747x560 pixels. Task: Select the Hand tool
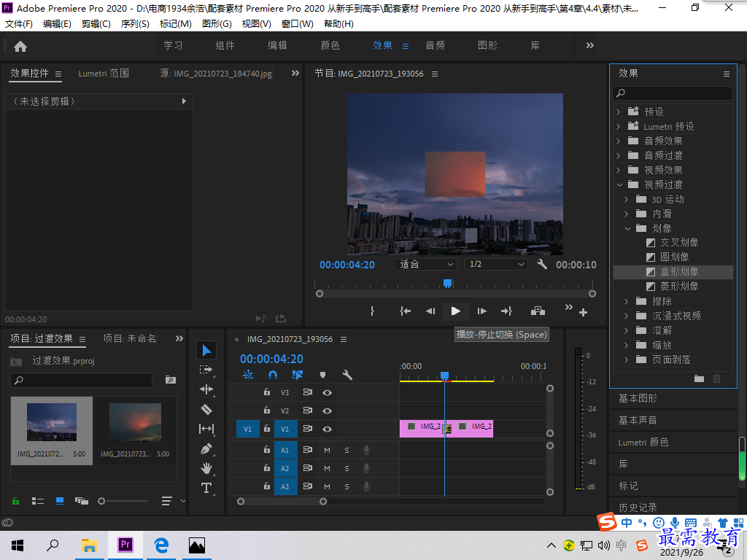click(x=206, y=468)
